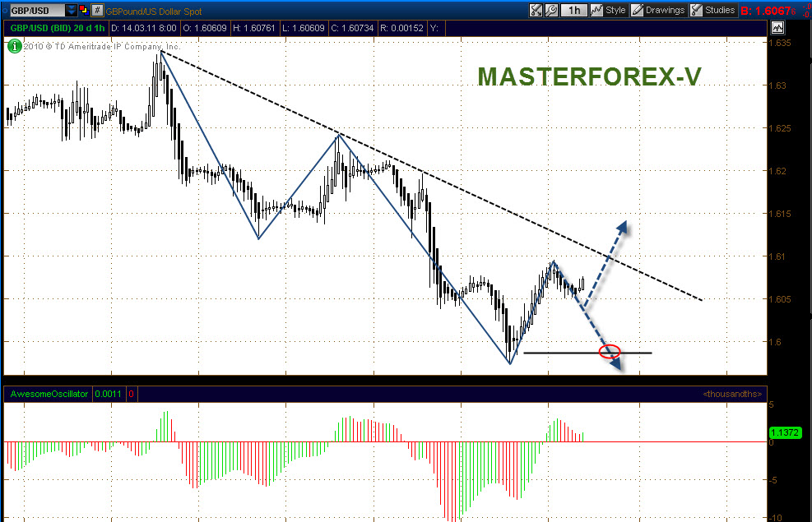812x522 pixels.
Task: Click the 'Y:' field in the data bar
Action: [x=434, y=28]
